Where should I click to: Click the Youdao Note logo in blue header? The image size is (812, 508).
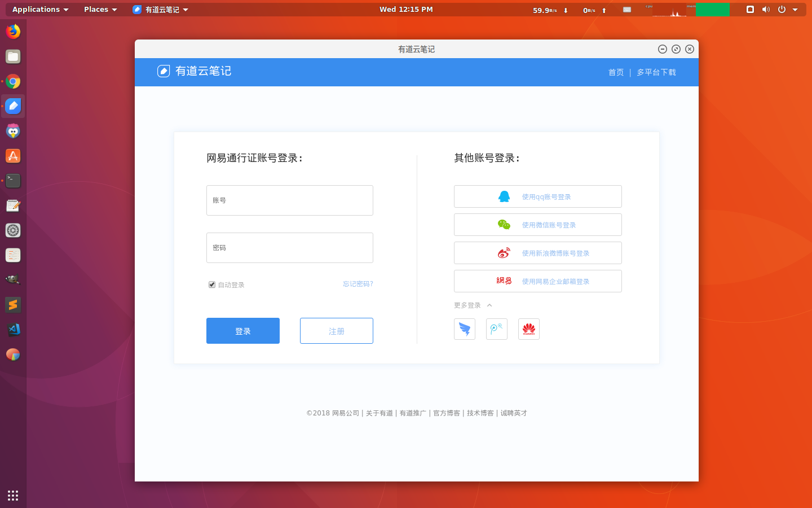tap(195, 71)
